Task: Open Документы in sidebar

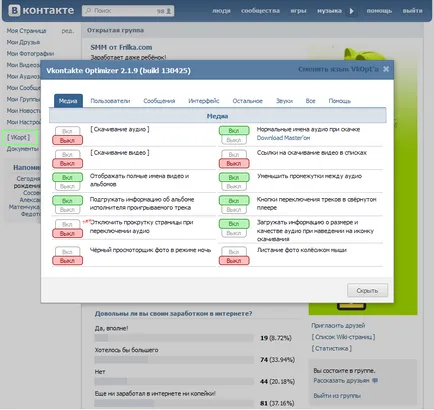Action: click(x=23, y=149)
